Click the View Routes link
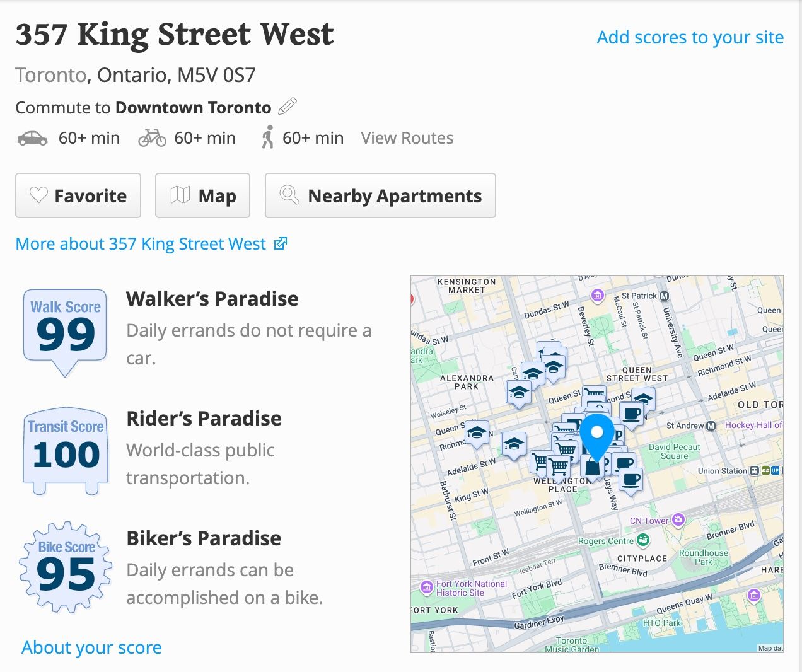This screenshot has width=802, height=672. pos(407,138)
